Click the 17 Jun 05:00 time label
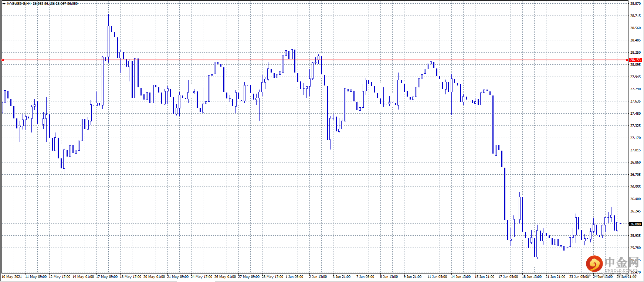644x282 pixels. [508, 276]
